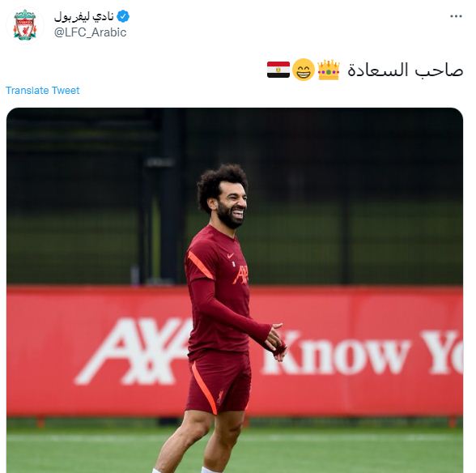
Task: Click the grinning face emoji
Action: coord(304,70)
